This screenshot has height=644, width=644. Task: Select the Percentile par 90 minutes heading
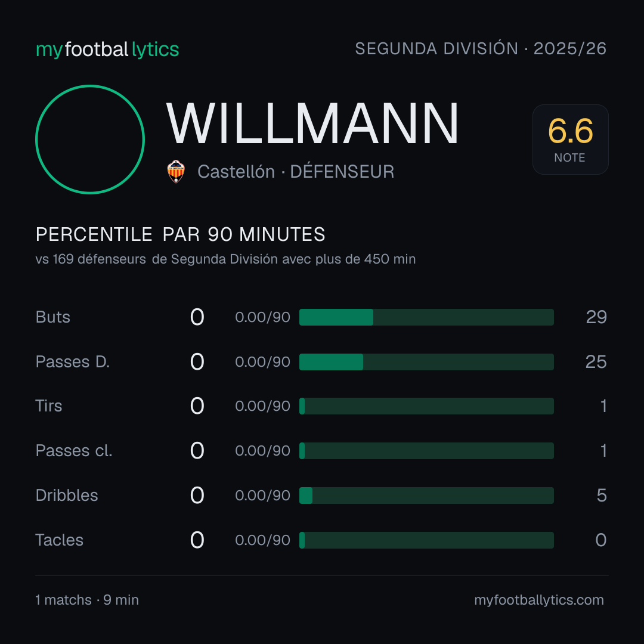[180, 234]
